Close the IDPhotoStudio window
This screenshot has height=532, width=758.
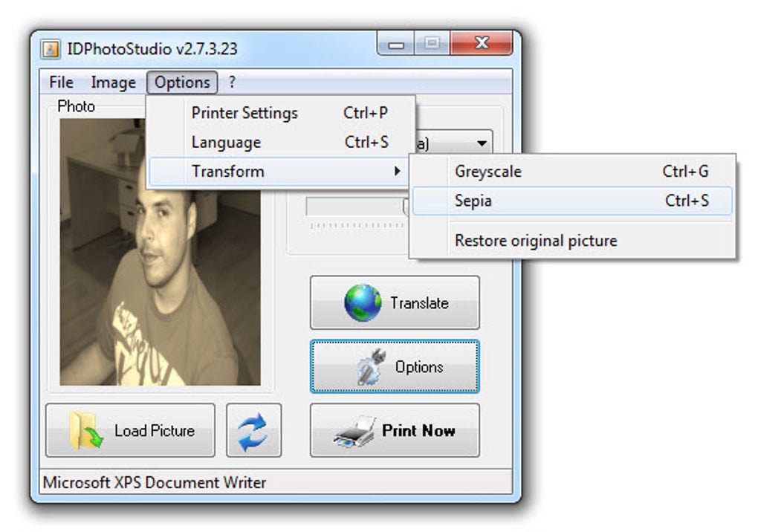point(482,44)
